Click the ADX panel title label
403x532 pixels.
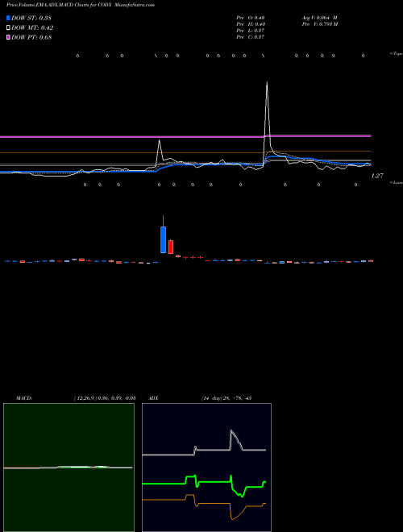153,398
